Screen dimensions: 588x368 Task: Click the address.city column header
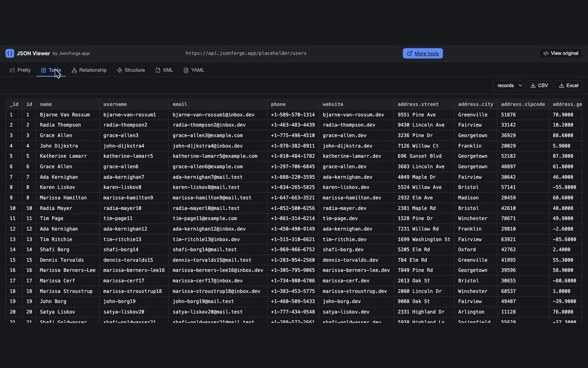pos(475,104)
